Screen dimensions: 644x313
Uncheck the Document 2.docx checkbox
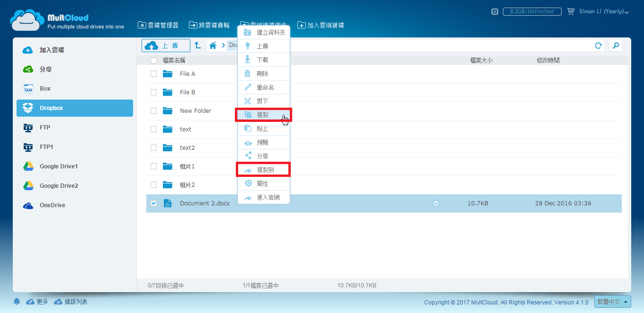(153, 203)
